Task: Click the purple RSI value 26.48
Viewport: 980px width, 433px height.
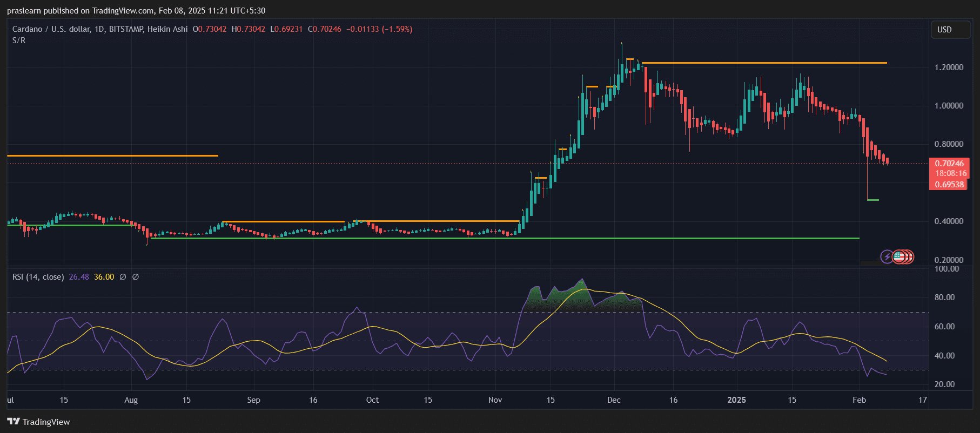Action: pyautogui.click(x=79, y=277)
